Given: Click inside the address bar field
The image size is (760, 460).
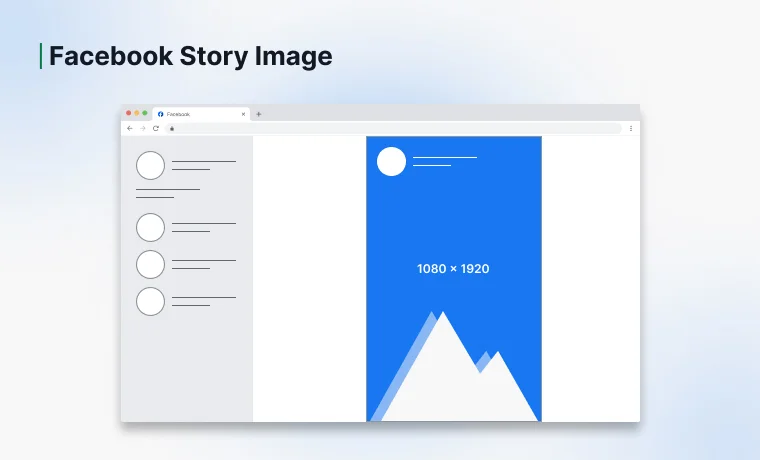Looking at the screenshot, I should click(393, 128).
